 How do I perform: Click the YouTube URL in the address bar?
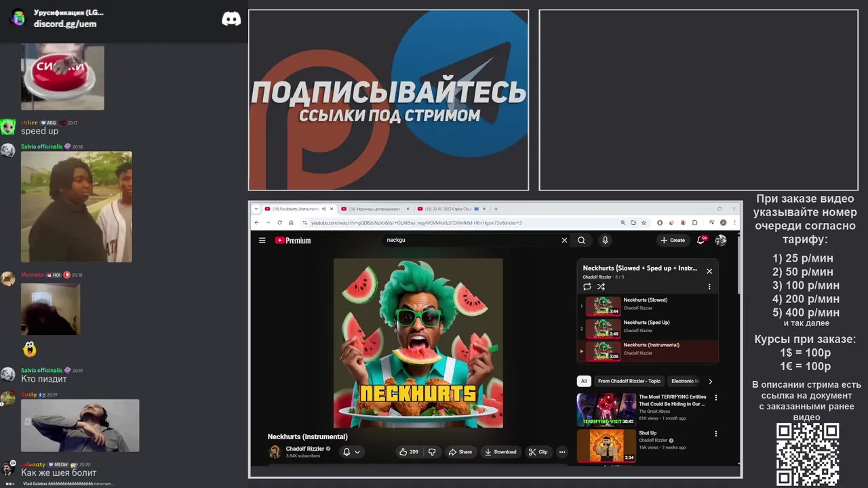(x=416, y=222)
